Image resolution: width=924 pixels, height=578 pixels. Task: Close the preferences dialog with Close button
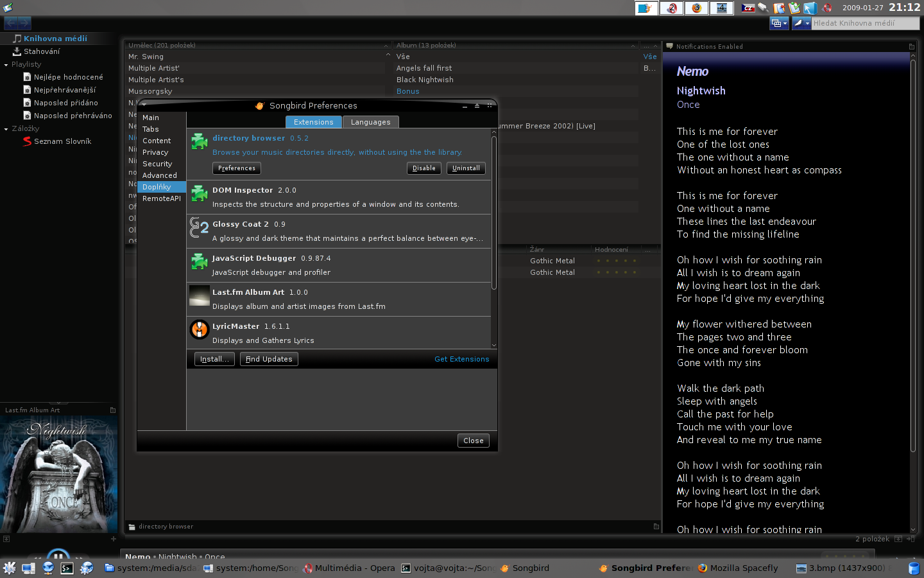(x=474, y=441)
